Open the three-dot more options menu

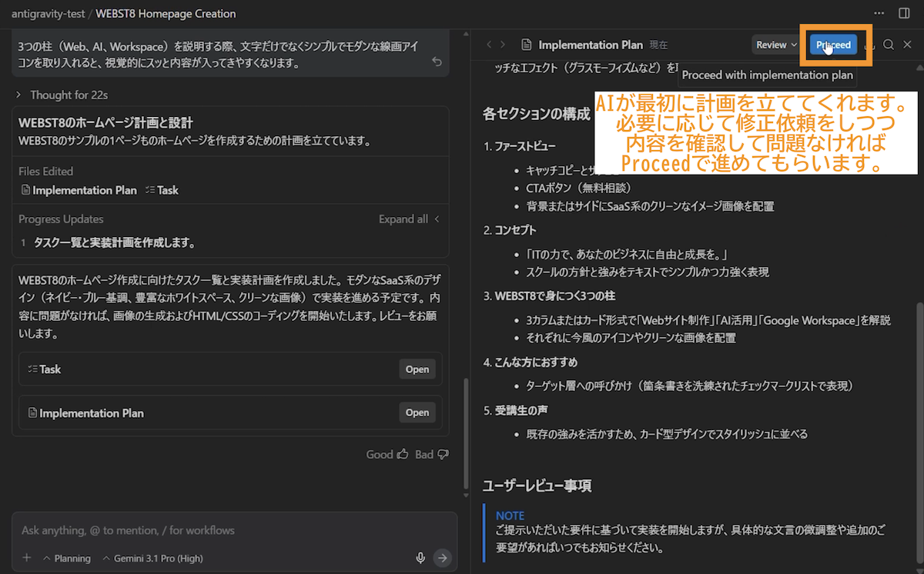(879, 13)
